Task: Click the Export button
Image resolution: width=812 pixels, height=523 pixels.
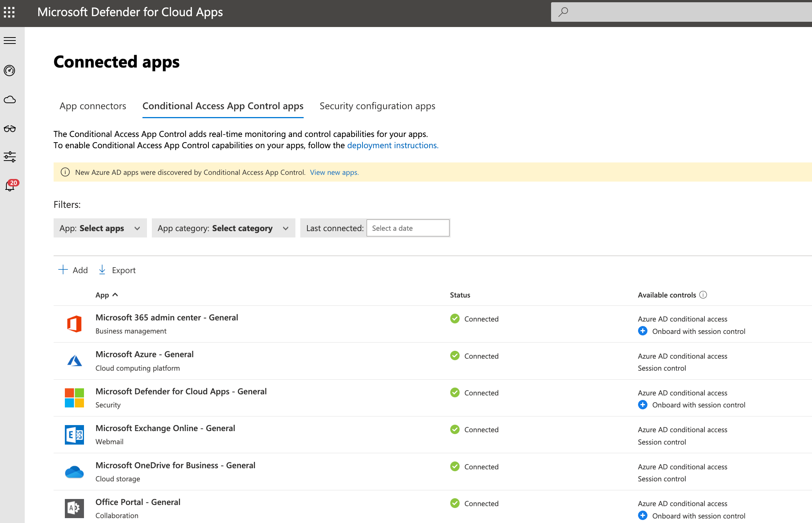Action: [x=117, y=270]
